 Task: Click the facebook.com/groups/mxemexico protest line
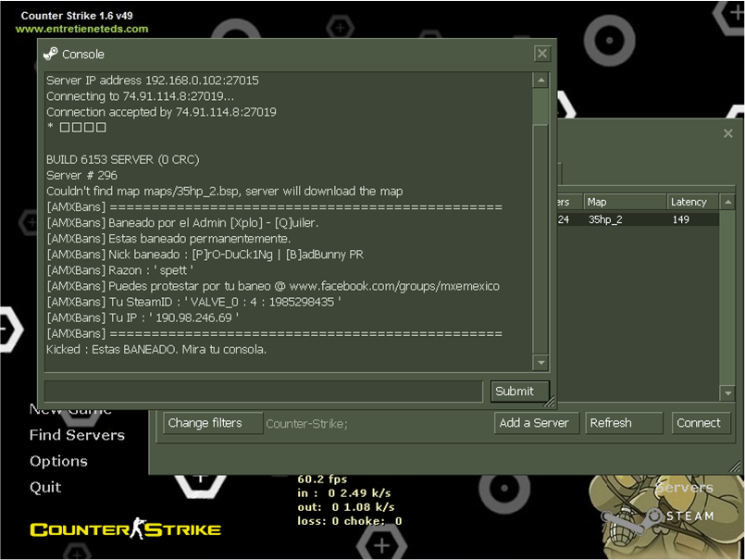point(273,286)
